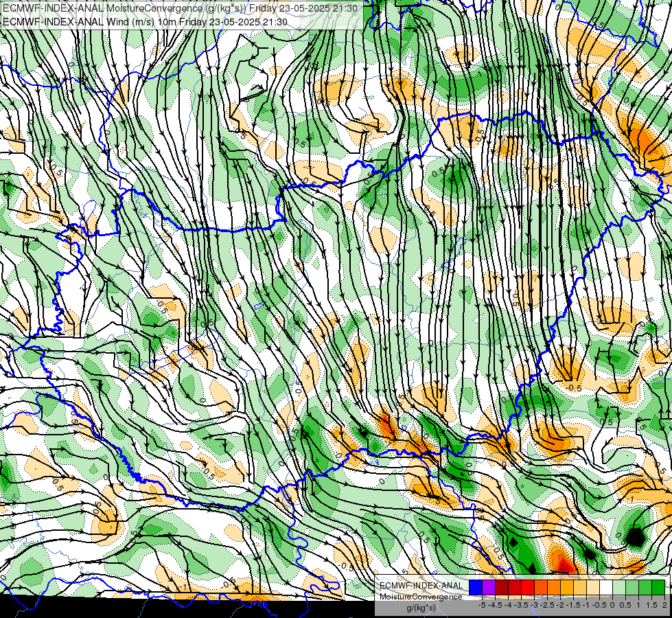Click the 1.5 legend value
The height and width of the screenshot is (618, 672).
tap(652, 605)
